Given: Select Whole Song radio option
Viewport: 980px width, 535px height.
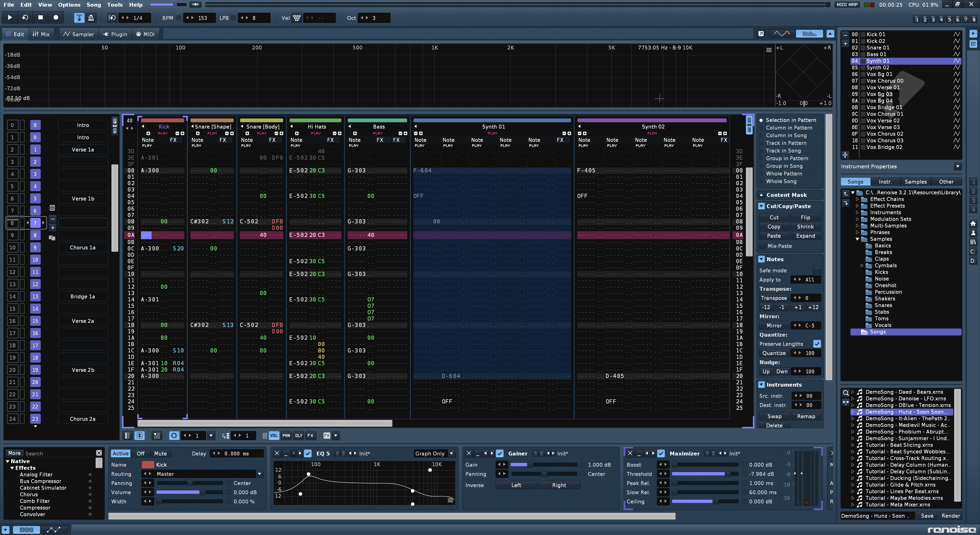Looking at the screenshot, I should [x=781, y=181].
